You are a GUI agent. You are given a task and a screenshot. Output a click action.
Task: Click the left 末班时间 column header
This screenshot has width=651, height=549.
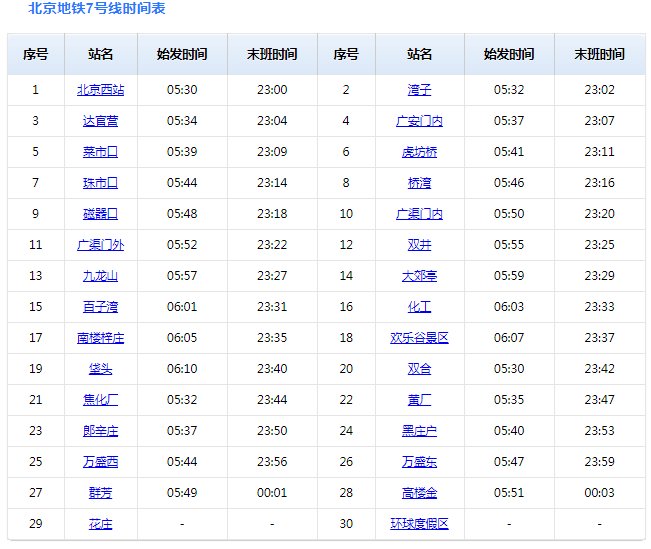272,54
